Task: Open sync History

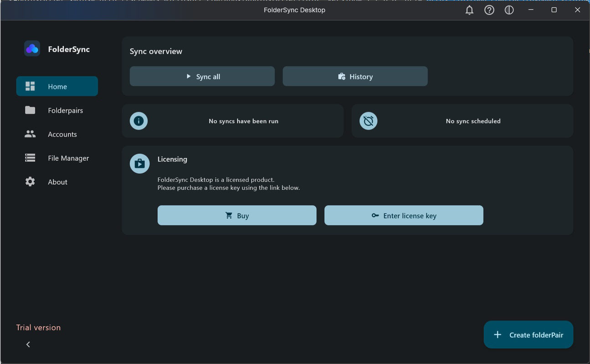Action: pyautogui.click(x=355, y=76)
